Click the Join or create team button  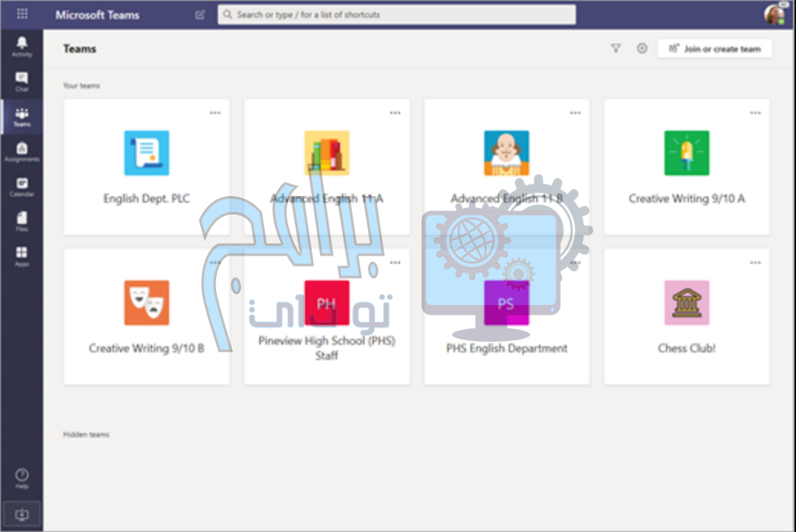(x=715, y=49)
